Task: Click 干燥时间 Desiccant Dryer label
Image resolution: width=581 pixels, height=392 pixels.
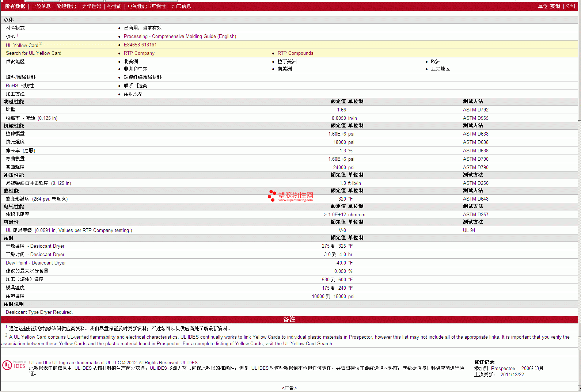Action: coord(35,254)
